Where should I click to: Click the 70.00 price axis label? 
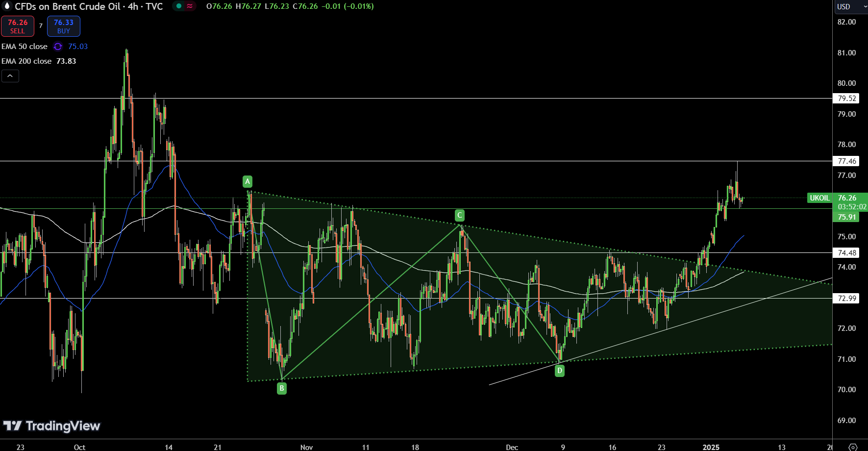coord(846,390)
